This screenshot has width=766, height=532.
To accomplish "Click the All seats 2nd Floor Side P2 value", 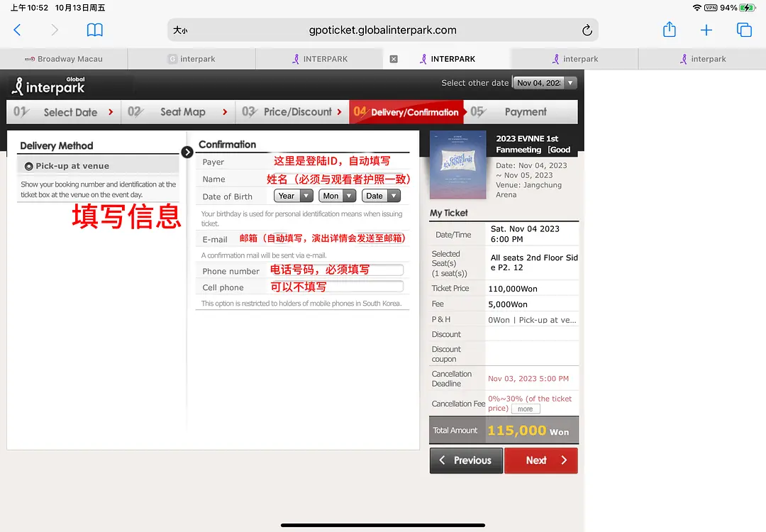I will [x=534, y=262].
